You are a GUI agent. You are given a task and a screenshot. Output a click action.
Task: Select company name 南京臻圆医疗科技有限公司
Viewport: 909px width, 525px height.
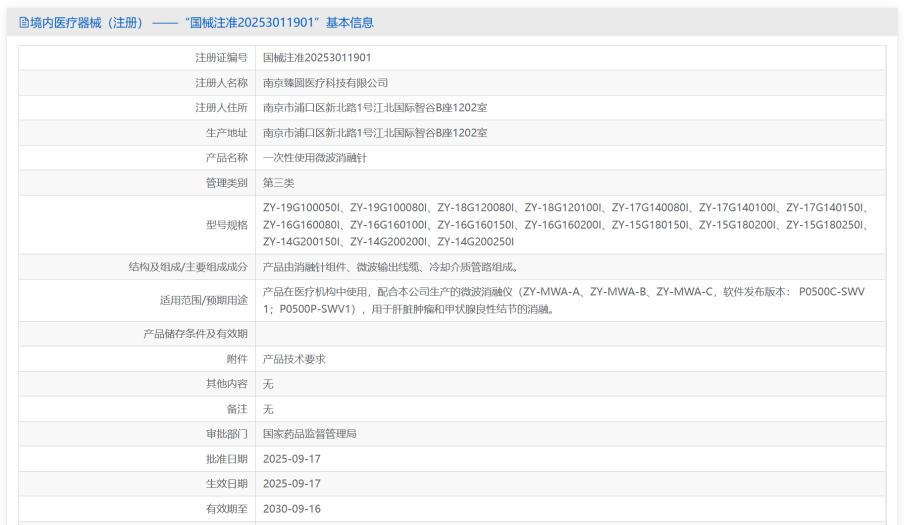pos(325,83)
